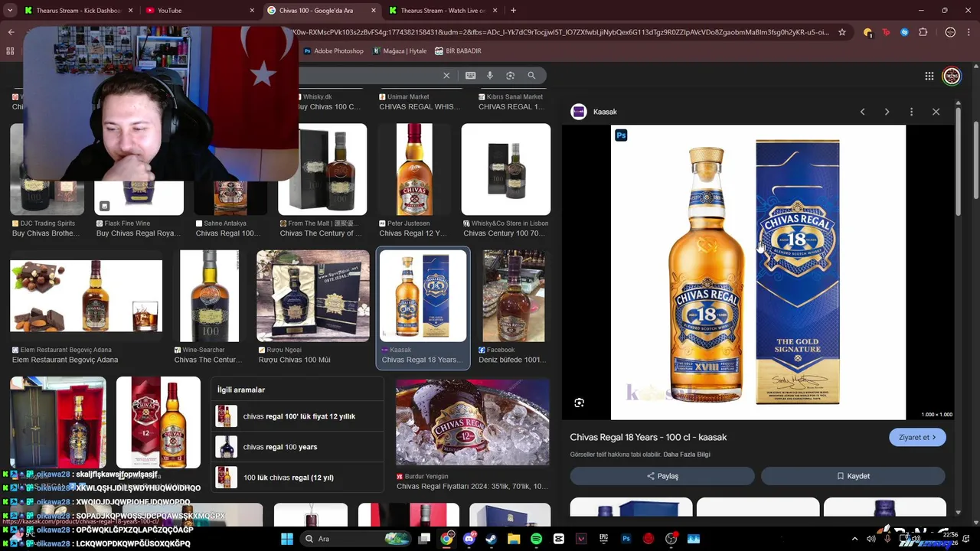Open Whisky&Co Store in Lisbon image

click(506, 169)
